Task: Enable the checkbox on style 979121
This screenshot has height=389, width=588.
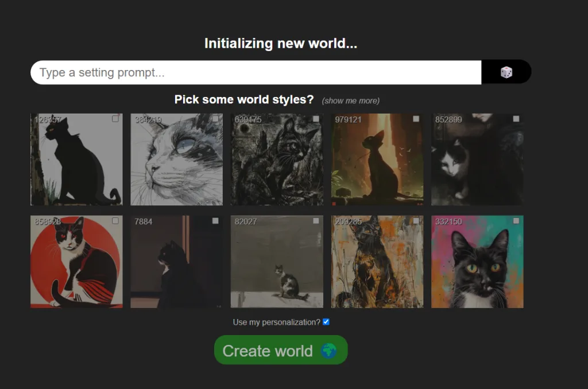Action: (416, 119)
